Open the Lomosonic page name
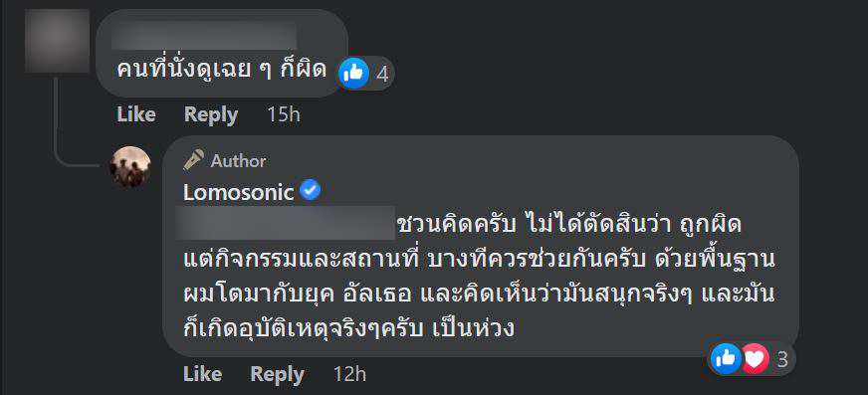 coord(239,192)
